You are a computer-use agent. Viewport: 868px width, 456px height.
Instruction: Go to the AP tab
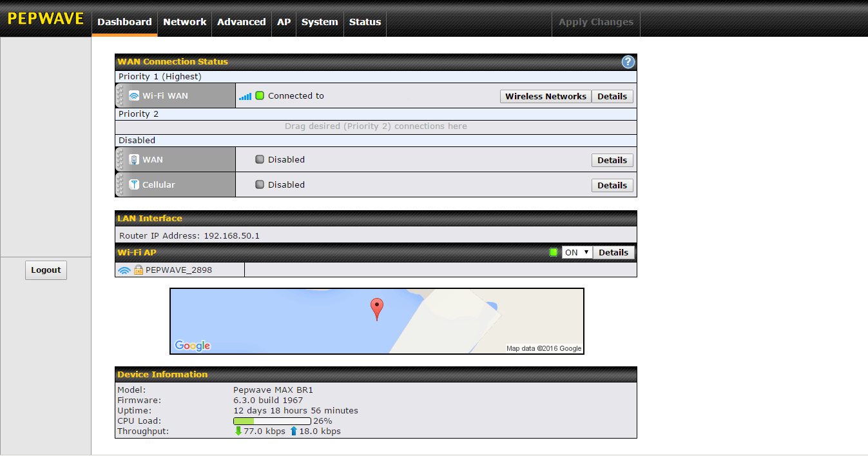click(284, 22)
